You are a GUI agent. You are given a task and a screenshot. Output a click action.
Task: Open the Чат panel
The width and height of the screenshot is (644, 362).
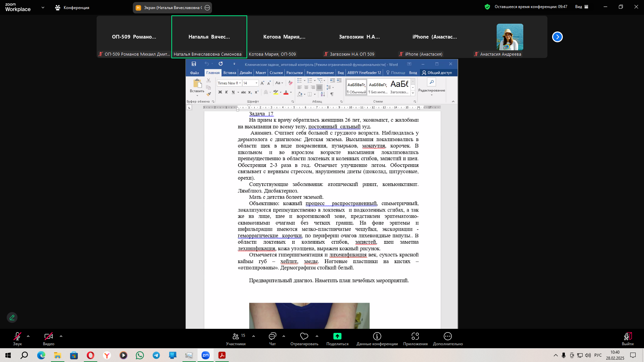tap(272, 339)
